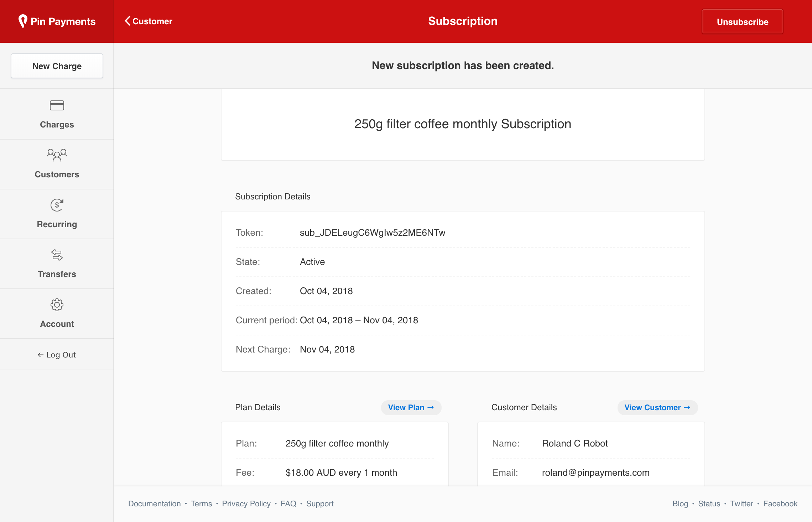
Task: Open the Customers section label
Action: [x=57, y=174]
